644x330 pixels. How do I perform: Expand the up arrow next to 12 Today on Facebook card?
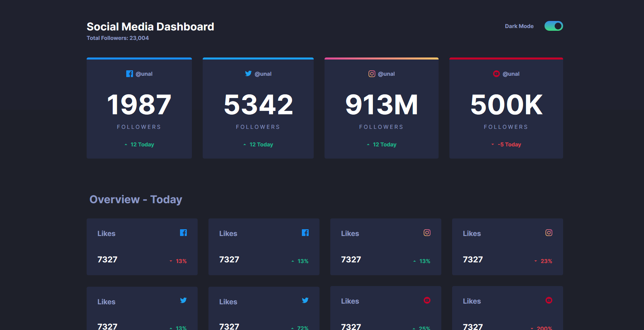point(125,144)
